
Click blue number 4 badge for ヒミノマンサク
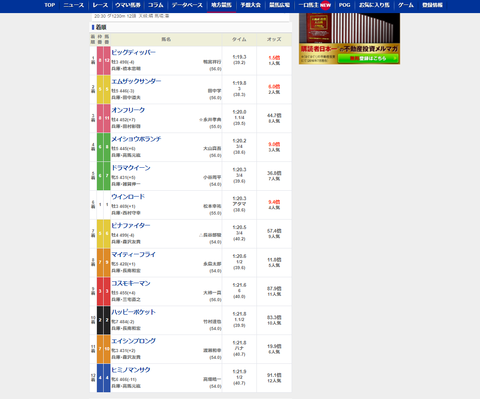[107, 378]
